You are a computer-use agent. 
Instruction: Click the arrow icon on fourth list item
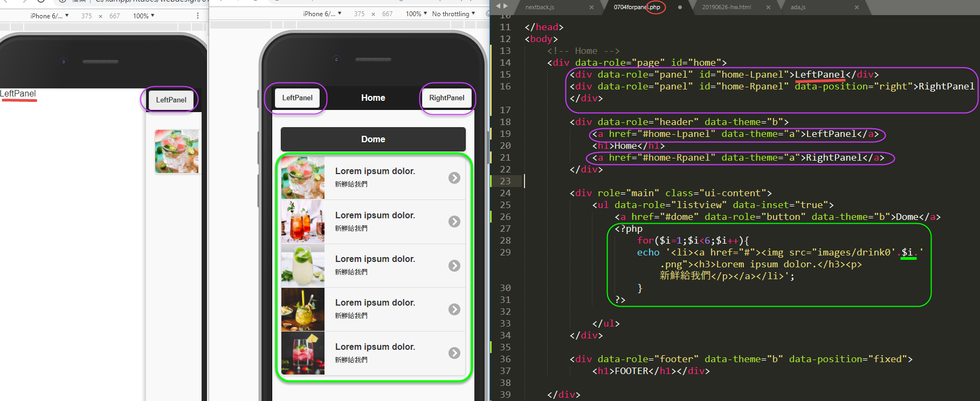[x=454, y=309]
